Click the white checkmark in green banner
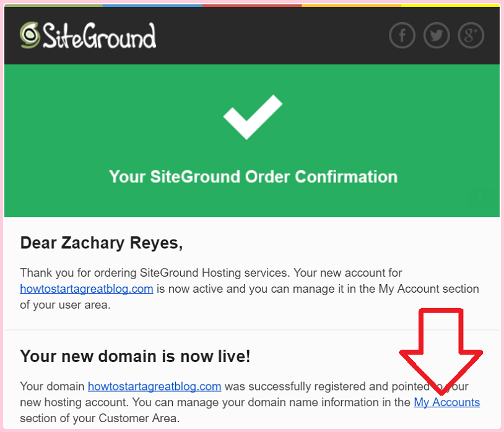 [253, 117]
